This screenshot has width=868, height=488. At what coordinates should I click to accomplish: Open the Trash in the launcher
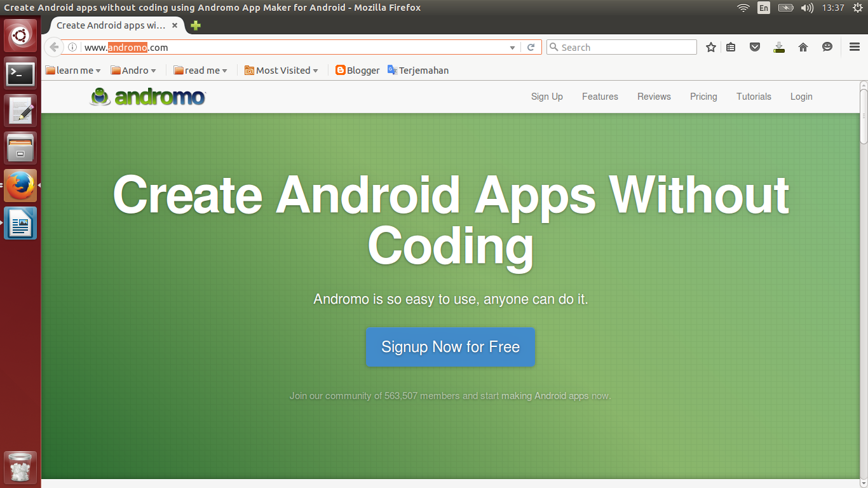[20, 468]
